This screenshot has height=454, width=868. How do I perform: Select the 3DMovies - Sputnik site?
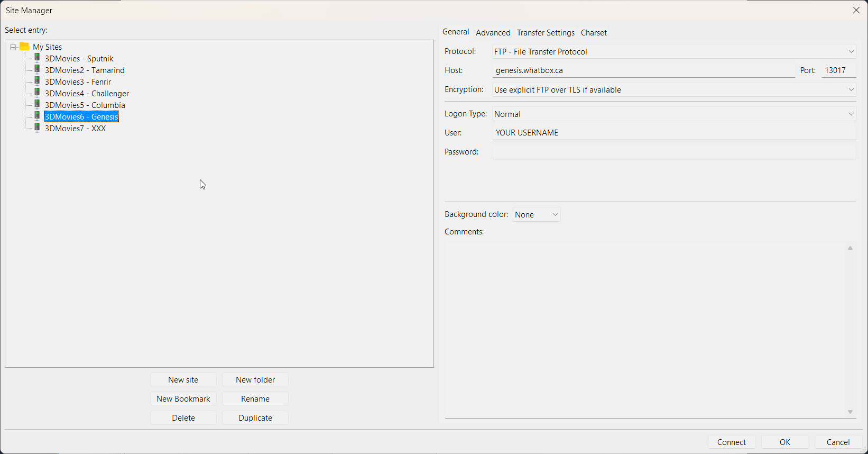(x=79, y=59)
